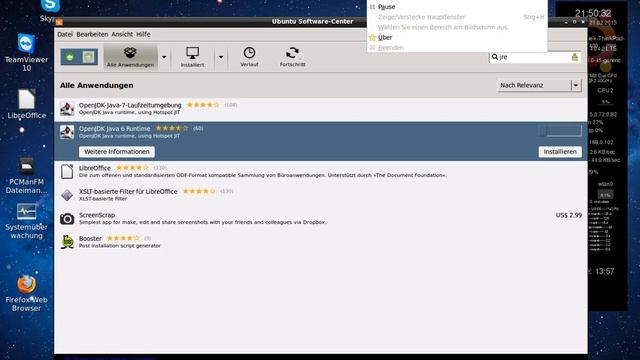Go forward with the right arrow button

coord(88,57)
